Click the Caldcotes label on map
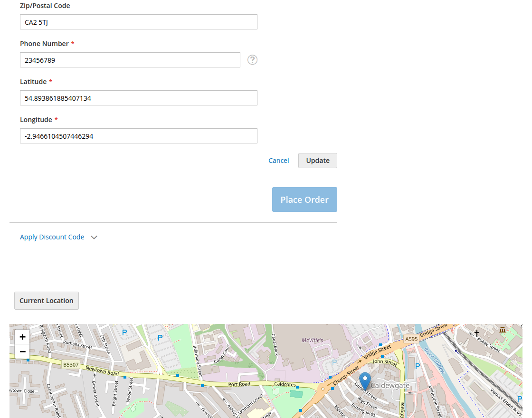The width and height of the screenshot is (532, 418). coord(285,384)
